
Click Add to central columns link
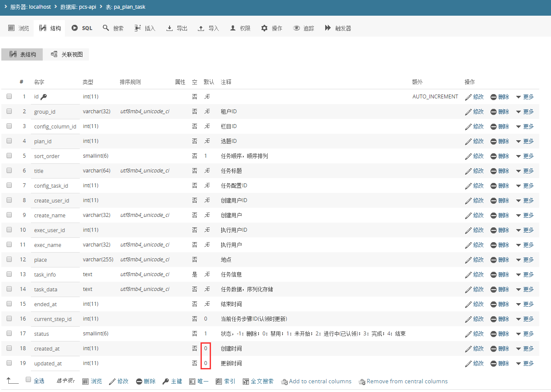click(x=316, y=382)
